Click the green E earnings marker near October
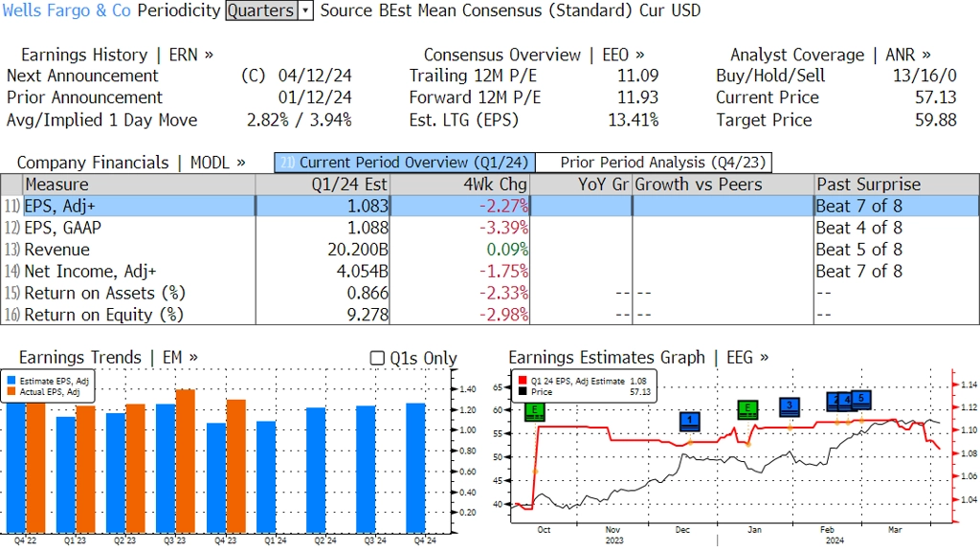The height and width of the screenshot is (549, 980). pos(536,411)
